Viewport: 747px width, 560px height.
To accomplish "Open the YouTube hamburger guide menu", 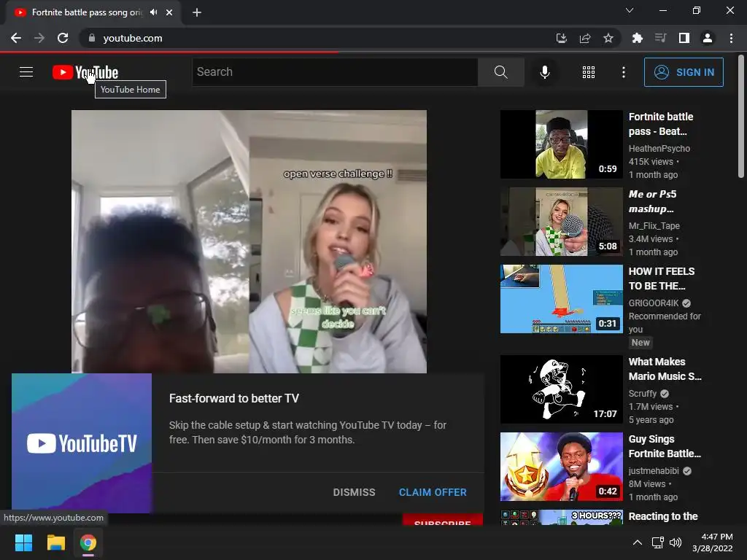I will (26, 72).
